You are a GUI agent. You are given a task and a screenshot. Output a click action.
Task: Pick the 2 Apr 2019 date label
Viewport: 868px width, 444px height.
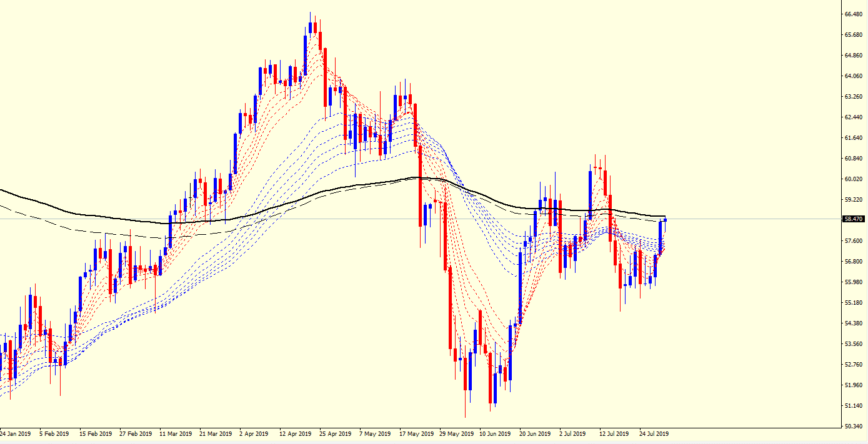pyautogui.click(x=254, y=434)
